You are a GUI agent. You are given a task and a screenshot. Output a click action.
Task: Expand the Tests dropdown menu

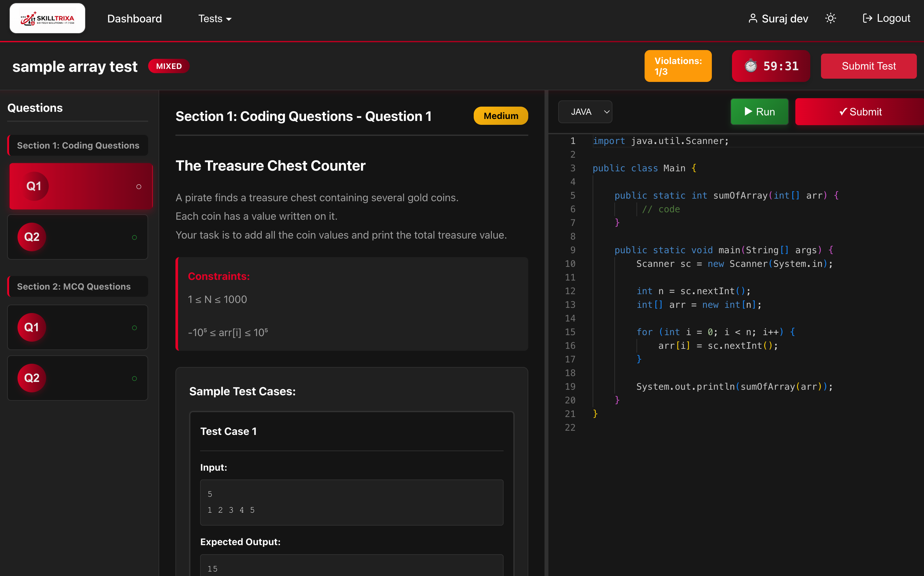(x=215, y=18)
